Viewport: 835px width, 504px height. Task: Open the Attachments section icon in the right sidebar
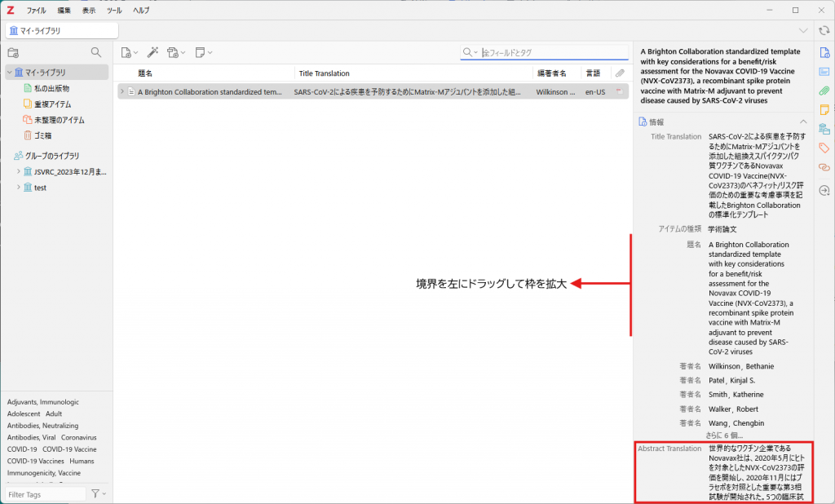coord(824,91)
